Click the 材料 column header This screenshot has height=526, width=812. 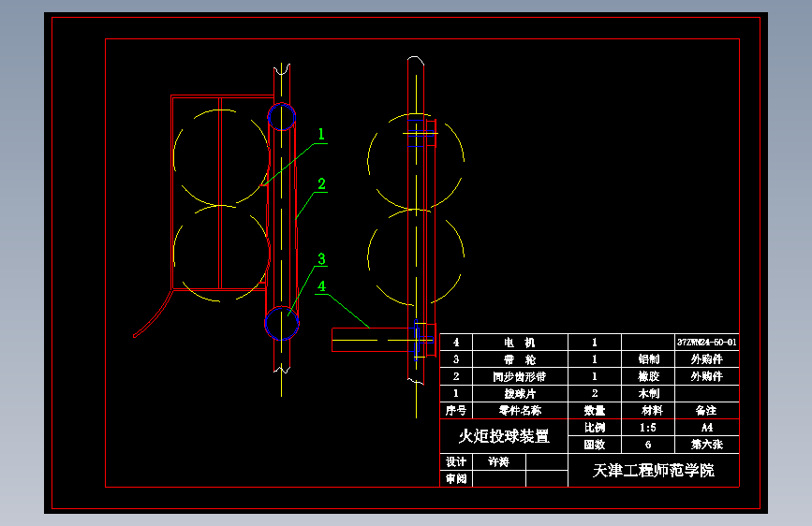(x=648, y=411)
